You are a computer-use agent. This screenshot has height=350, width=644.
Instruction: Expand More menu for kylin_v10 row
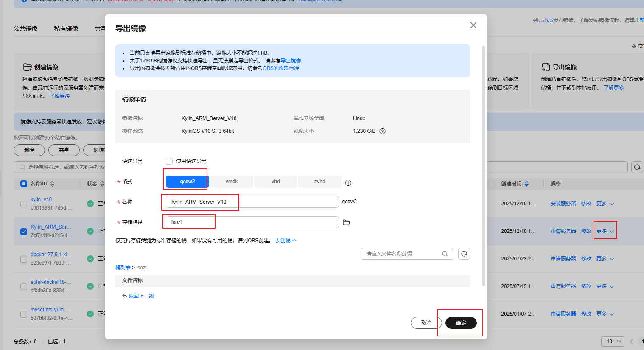tap(605, 204)
